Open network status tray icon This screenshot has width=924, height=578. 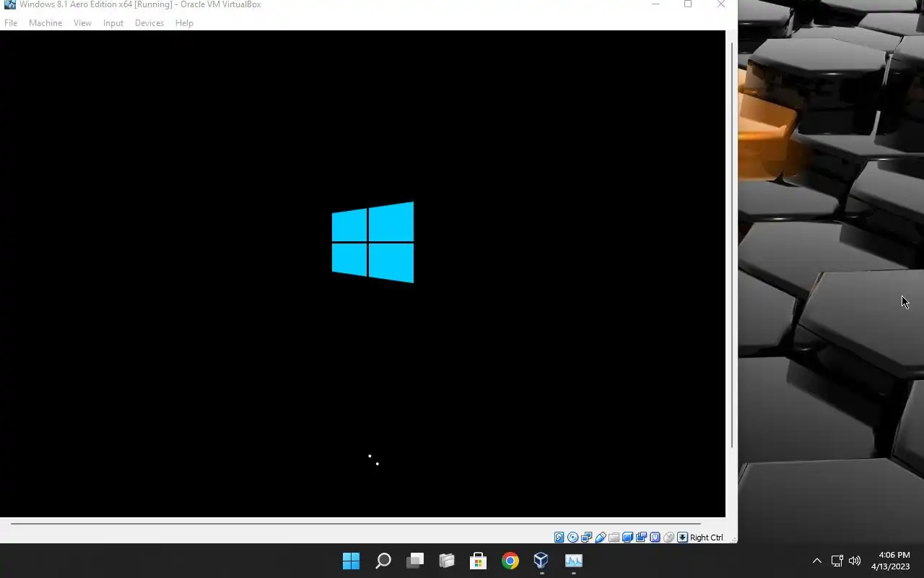(x=837, y=561)
